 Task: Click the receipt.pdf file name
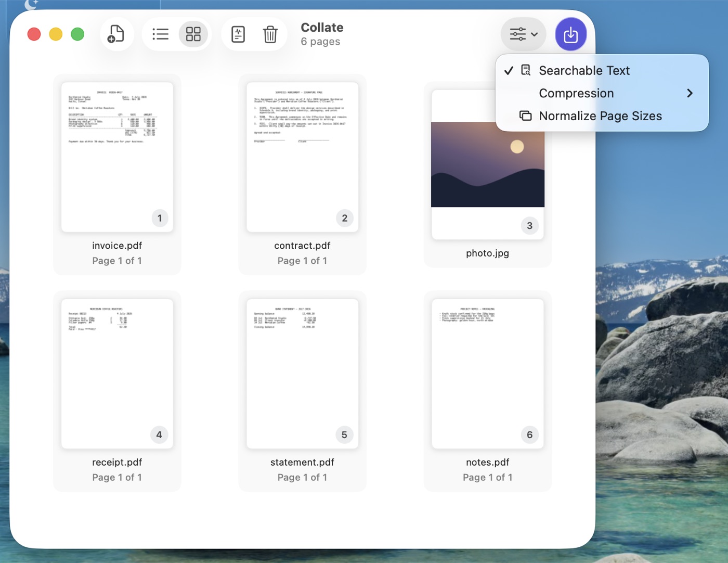pyautogui.click(x=117, y=462)
